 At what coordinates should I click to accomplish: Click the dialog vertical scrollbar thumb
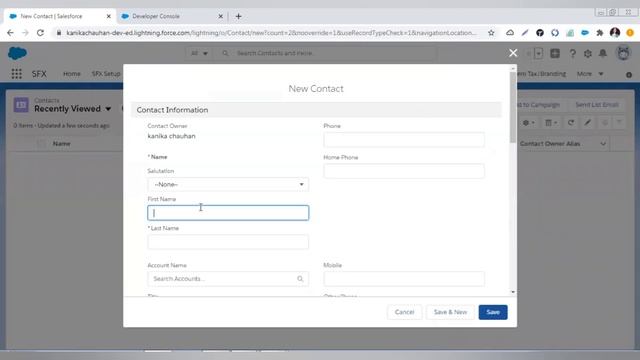click(x=513, y=107)
